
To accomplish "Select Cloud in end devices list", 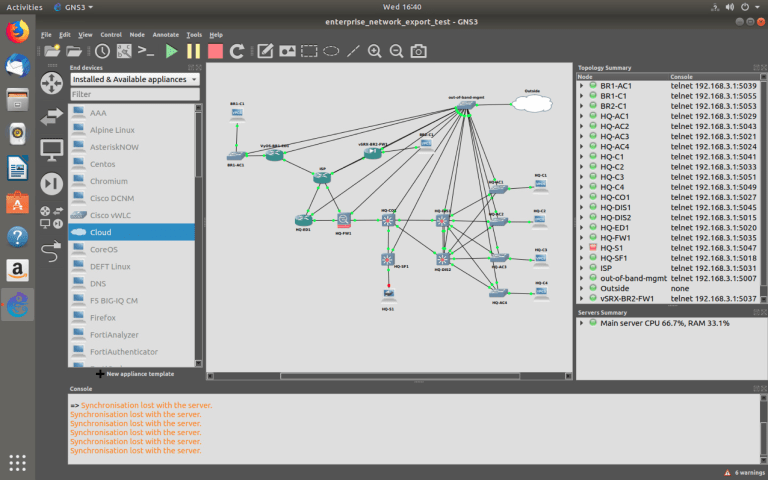I will click(x=131, y=232).
